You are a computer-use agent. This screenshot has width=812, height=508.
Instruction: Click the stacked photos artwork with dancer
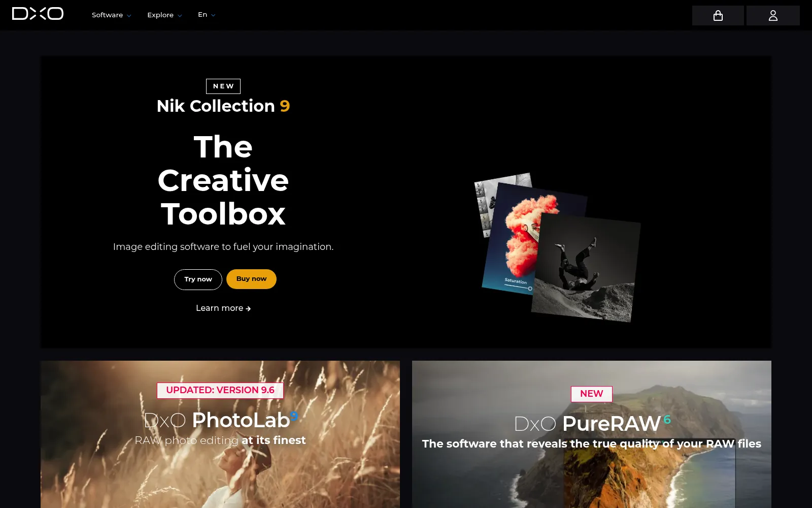[557, 247]
